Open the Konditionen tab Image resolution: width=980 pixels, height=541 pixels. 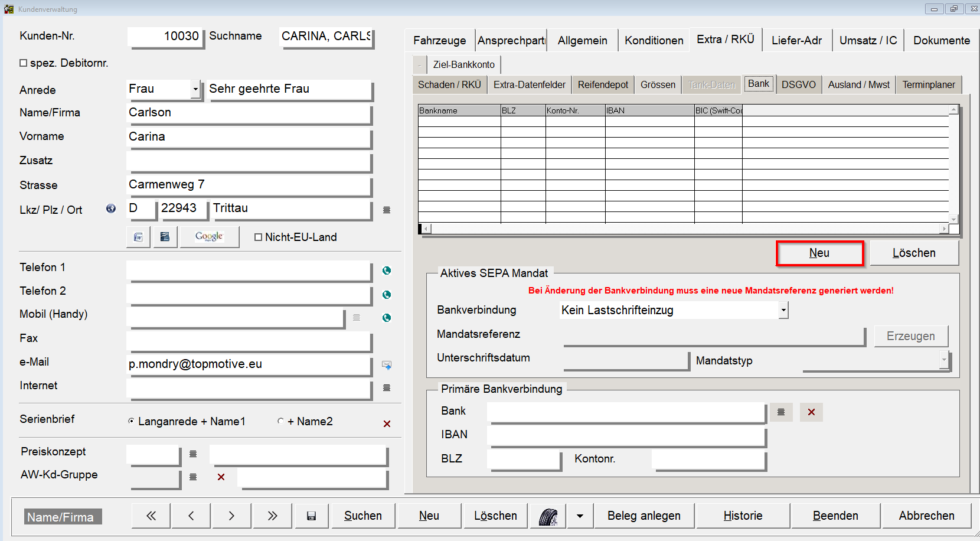[x=654, y=40]
